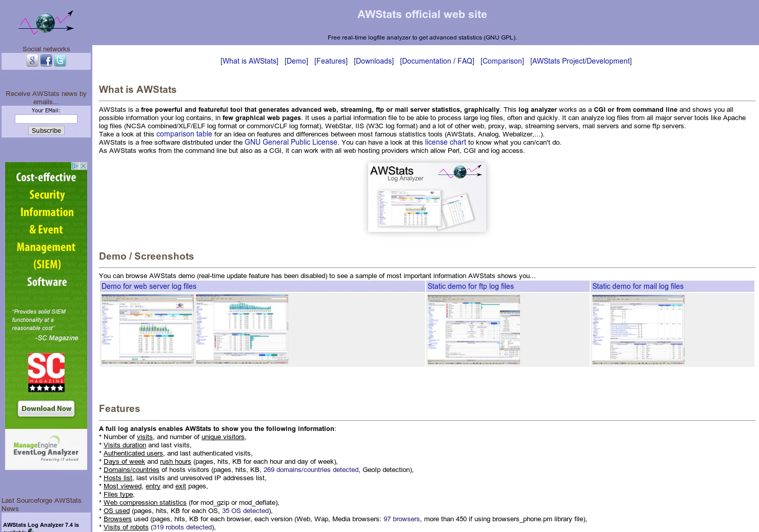Screen dimensions: 759x532
Task: Close the ad with the X icon
Action: [x=84, y=166]
